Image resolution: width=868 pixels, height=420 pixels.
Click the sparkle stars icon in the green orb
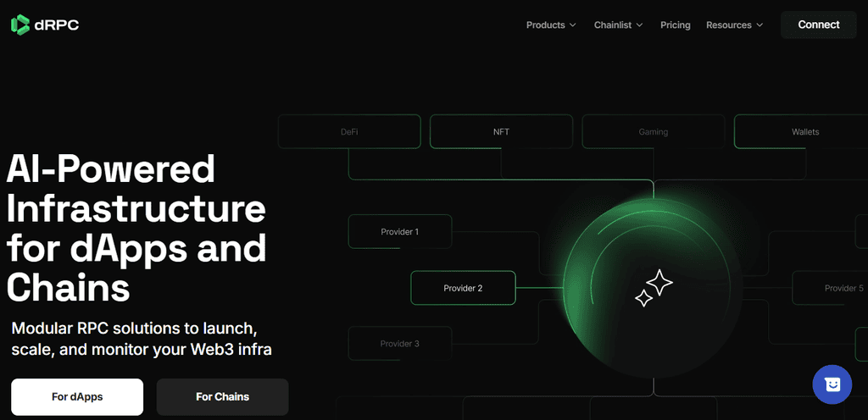654,288
